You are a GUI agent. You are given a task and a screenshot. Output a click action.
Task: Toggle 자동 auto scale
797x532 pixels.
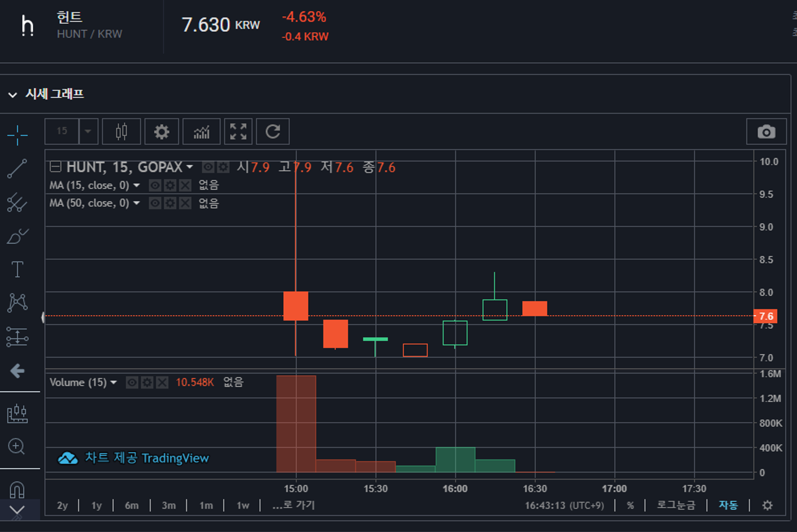point(728,505)
